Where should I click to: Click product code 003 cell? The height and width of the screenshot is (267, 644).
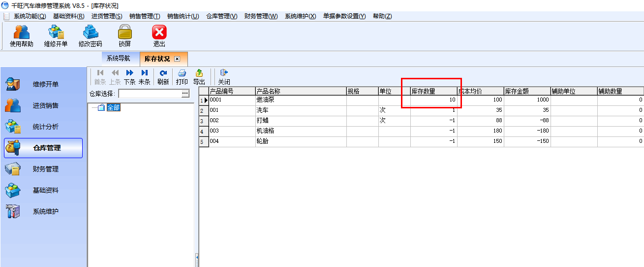point(232,131)
